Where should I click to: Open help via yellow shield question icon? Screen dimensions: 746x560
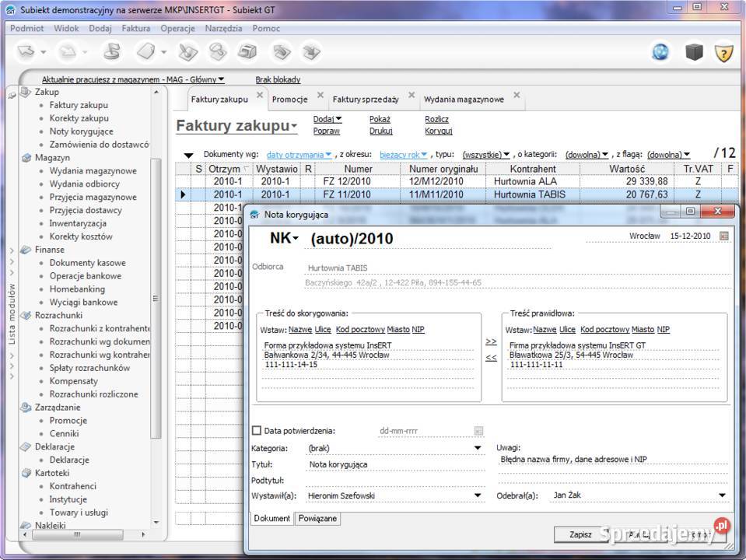point(724,53)
